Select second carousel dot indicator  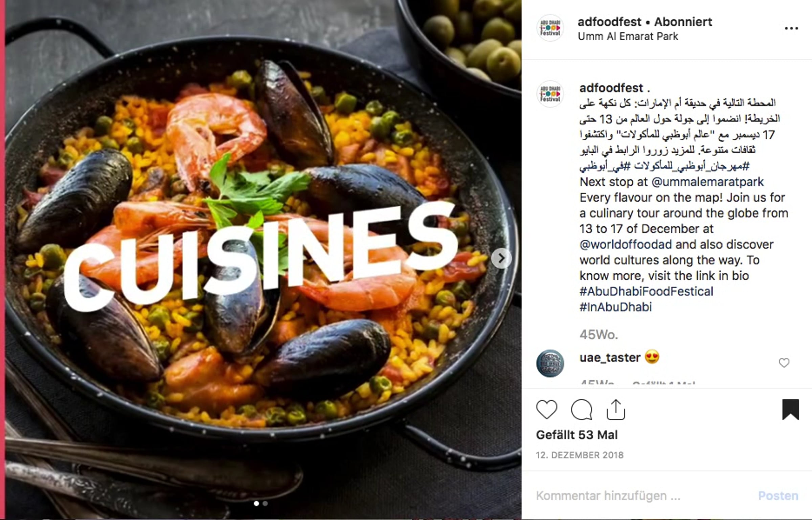(265, 503)
